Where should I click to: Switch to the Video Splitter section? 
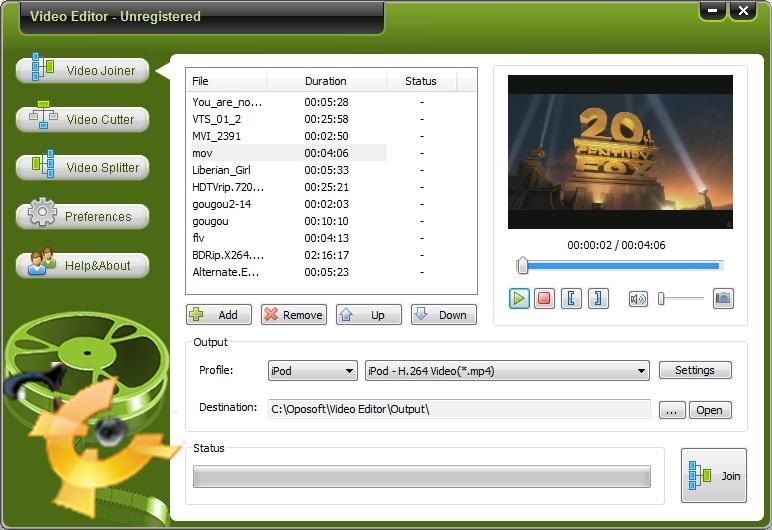point(83,168)
